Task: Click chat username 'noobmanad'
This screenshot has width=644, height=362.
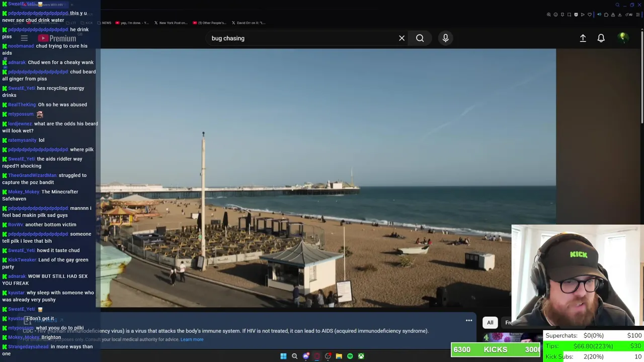Action: [21, 46]
